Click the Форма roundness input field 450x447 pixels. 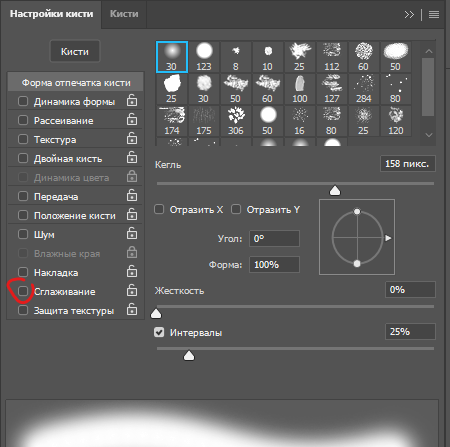[x=274, y=265]
